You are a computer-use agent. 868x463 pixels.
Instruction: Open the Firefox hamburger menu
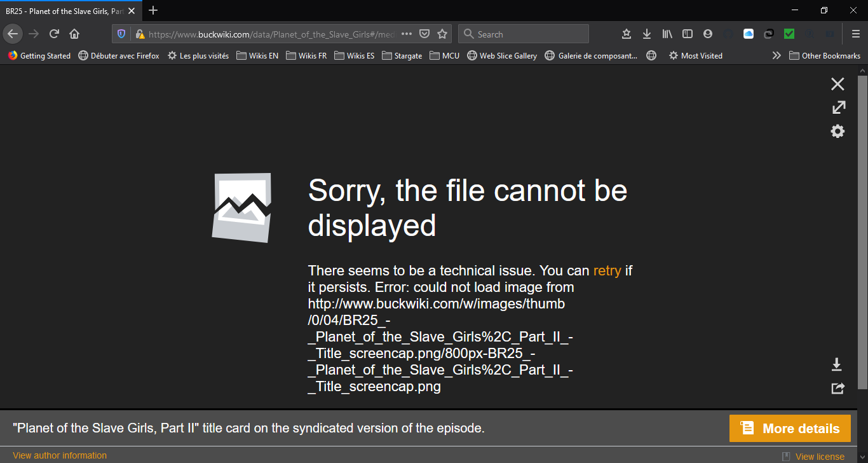[x=855, y=34]
